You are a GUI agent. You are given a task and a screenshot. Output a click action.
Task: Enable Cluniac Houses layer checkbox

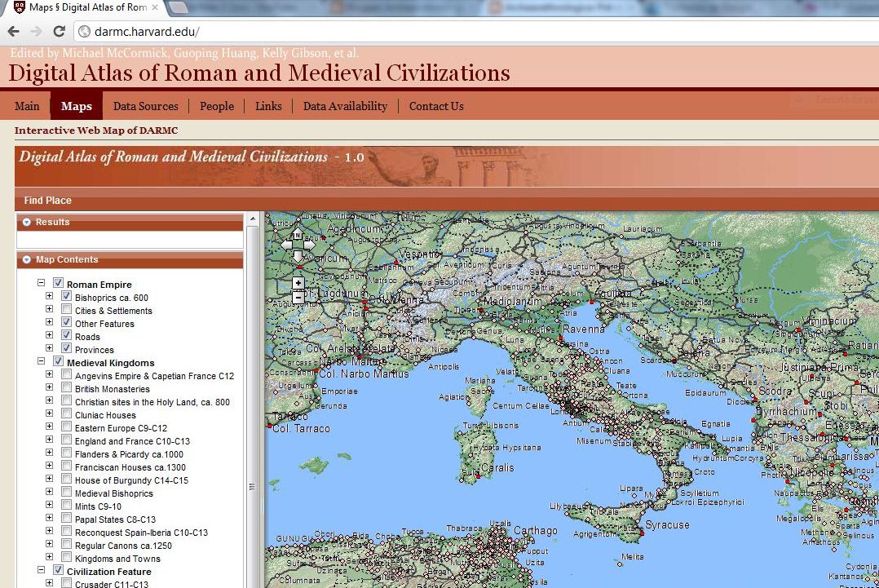coord(66,413)
